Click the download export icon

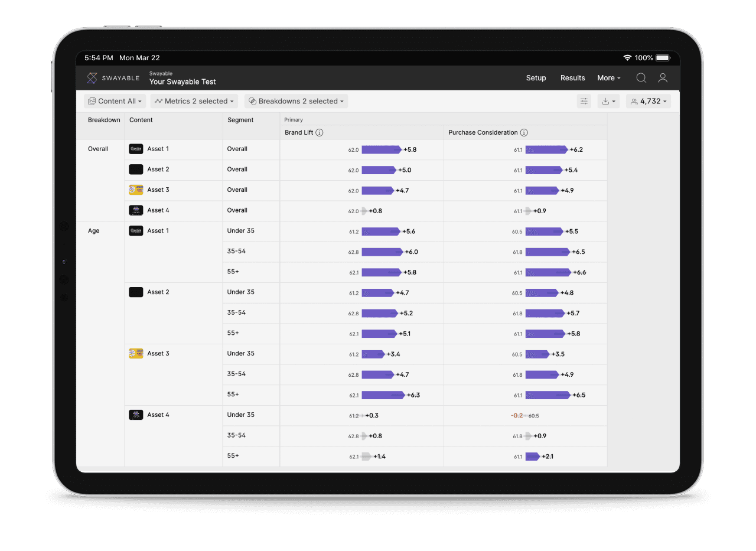[x=608, y=102]
